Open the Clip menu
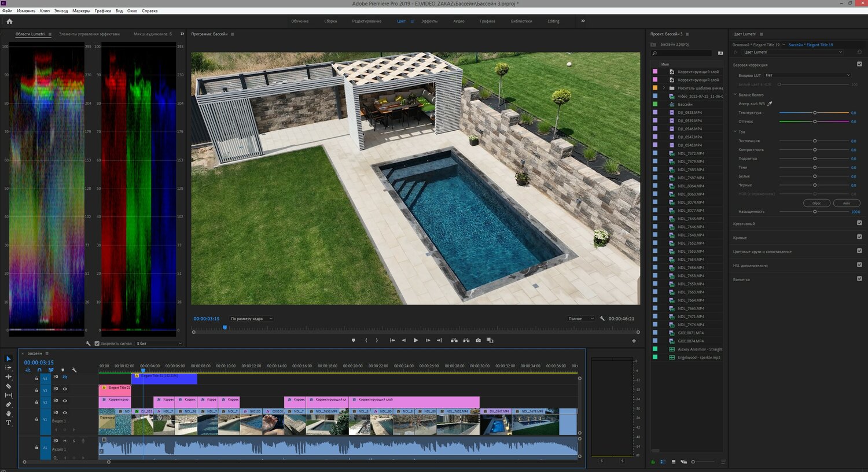The image size is (868, 472). (x=45, y=10)
